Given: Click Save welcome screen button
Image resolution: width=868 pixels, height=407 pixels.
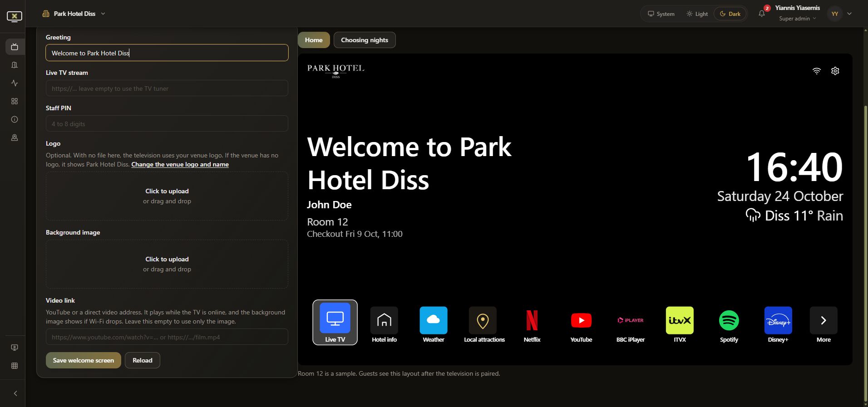Looking at the screenshot, I should point(84,360).
